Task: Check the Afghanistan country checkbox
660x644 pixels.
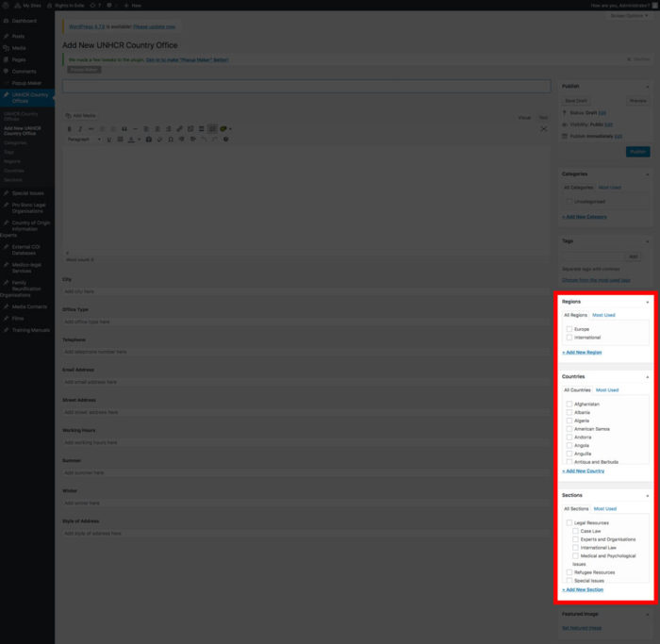Action: pos(569,405)
